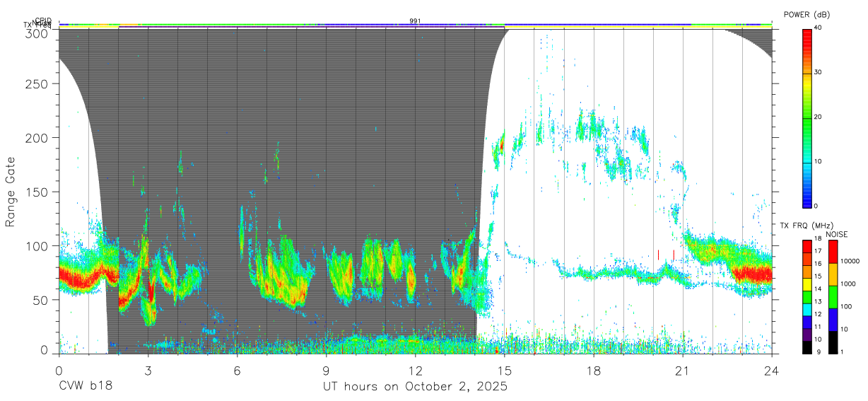Click the 50 range gate tick label
The image size is (868, 401).
tap(40, 300)
